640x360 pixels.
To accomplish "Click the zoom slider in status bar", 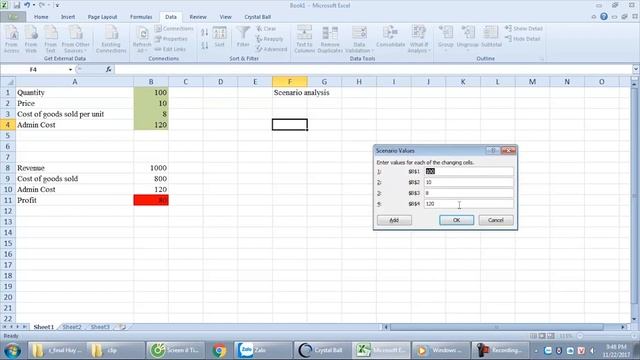I will [x=606, y=336].
